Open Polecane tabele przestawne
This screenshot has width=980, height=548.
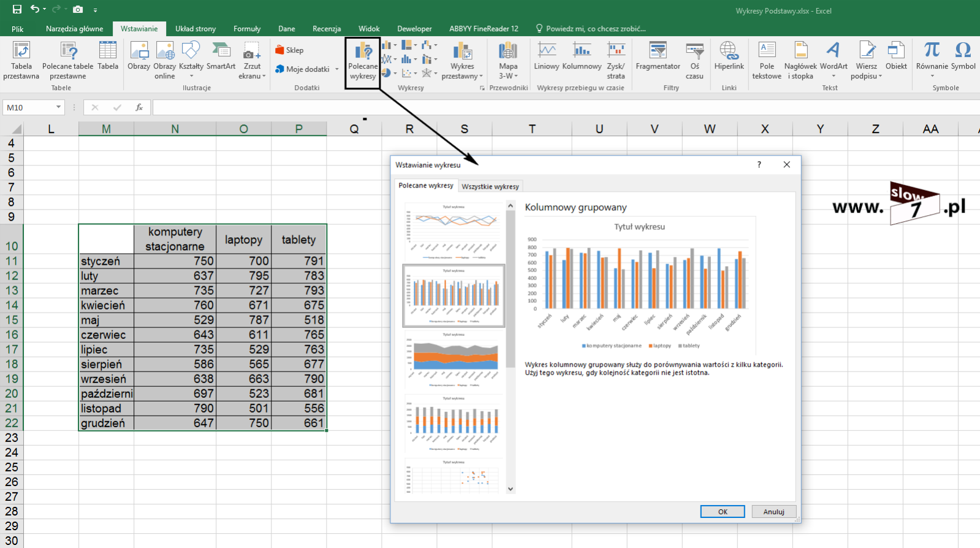(68, 61)
